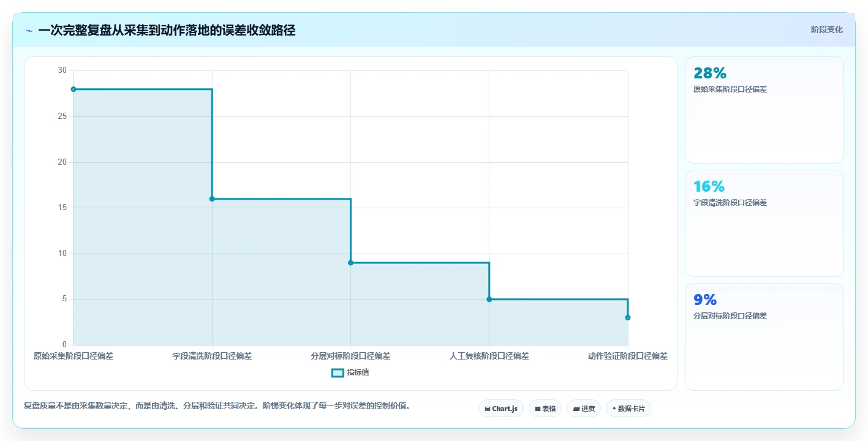Select the 进度 pill tag
The height and width of the screenshot is (441, 868).
pos(584,409)
